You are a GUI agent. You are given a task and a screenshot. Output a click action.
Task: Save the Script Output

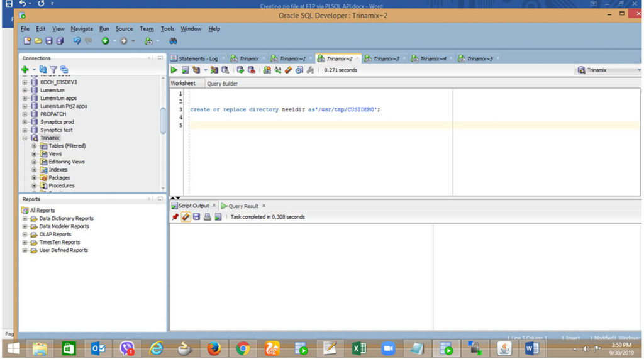(196, 217)
